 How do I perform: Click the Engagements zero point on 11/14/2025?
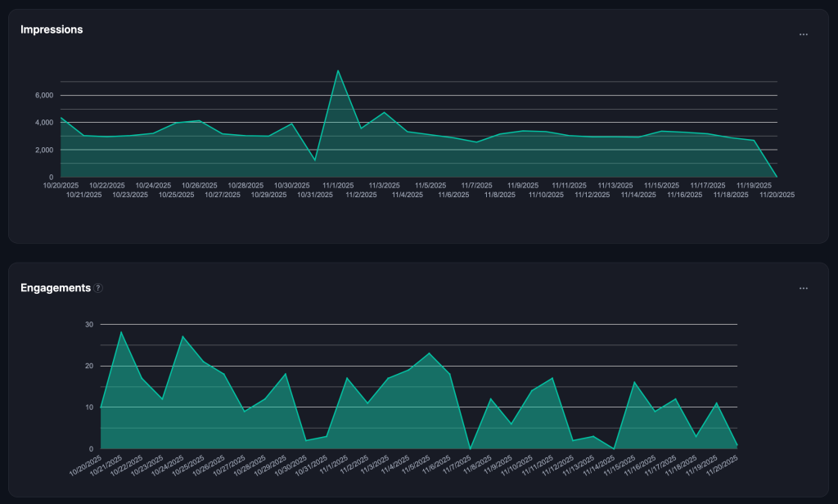point(615,448)
